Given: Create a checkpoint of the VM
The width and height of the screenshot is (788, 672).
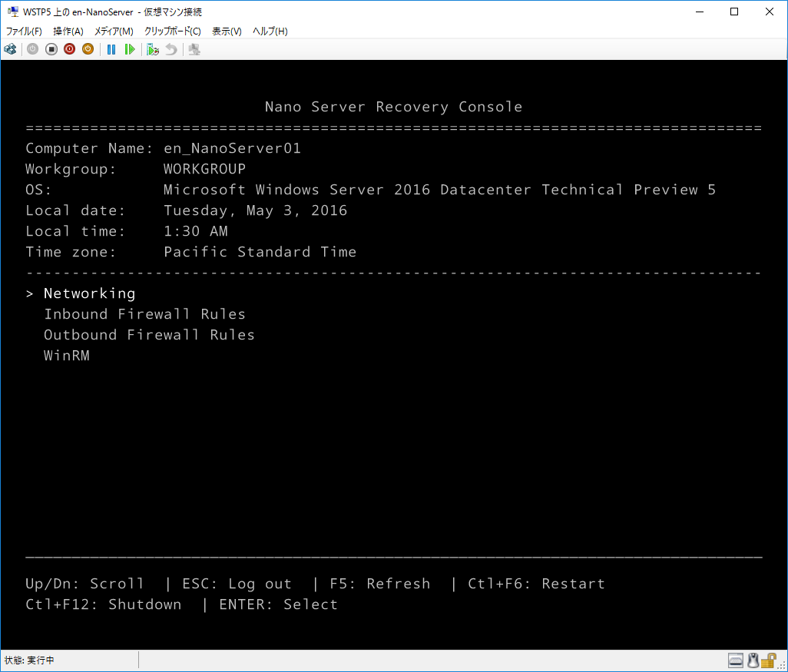Looking at the screenshot, I should tap(153, 49).
